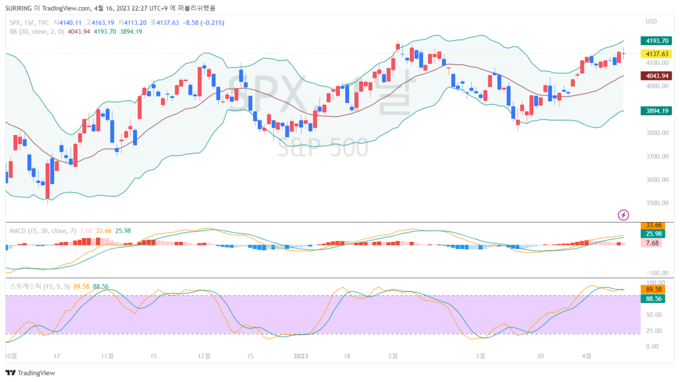Click the 3600.00 price scale tick
The image size is (680, 382).
pos(657,180)
